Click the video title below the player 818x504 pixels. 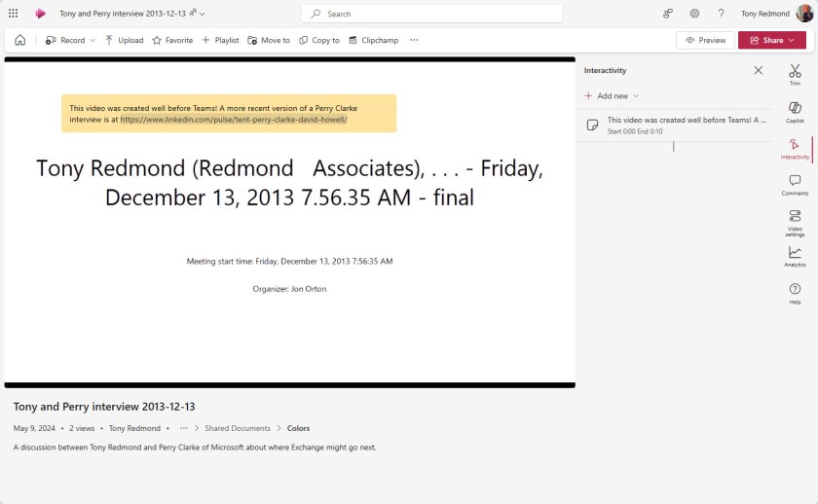(x=104, y=407)
